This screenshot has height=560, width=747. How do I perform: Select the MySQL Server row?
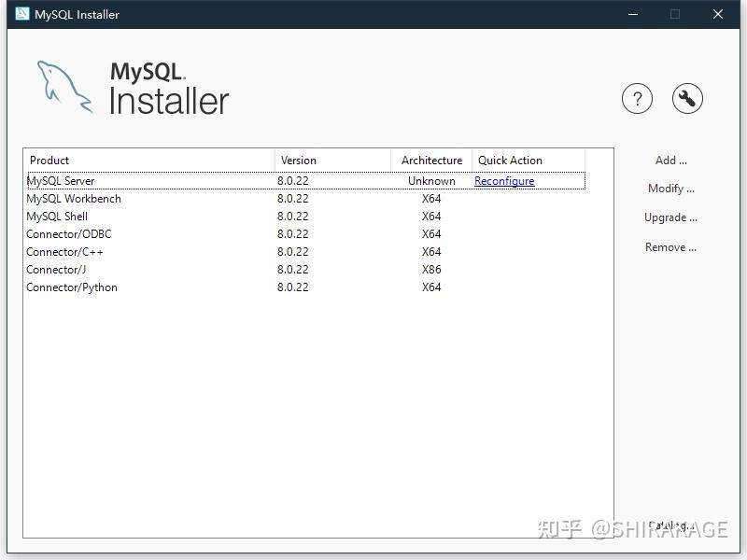click(140, 181)
